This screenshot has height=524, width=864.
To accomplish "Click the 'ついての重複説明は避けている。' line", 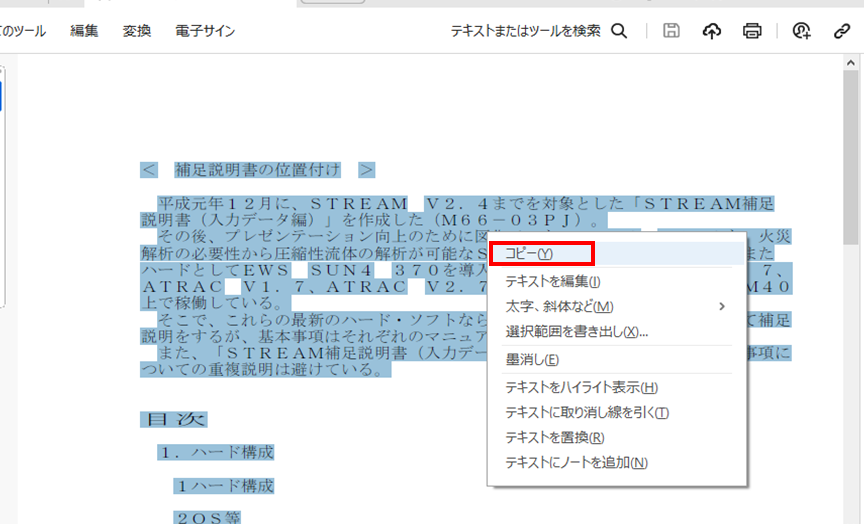I will pos(266,369).
